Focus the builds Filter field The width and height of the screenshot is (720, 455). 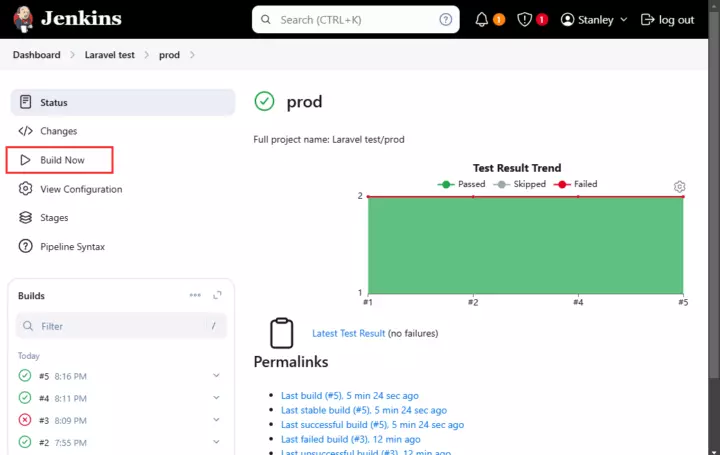[x=122, y=326]
